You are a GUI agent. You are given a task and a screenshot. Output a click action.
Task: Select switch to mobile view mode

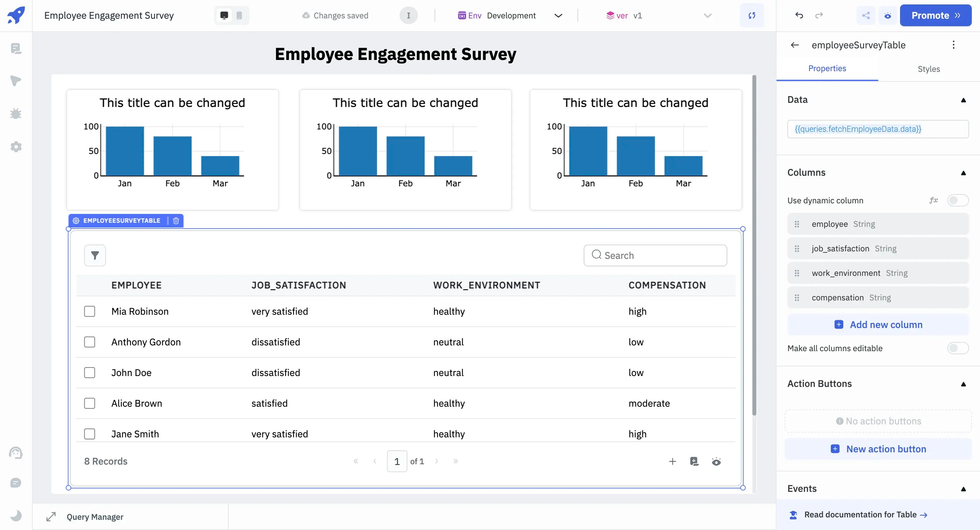coord(239,15)
